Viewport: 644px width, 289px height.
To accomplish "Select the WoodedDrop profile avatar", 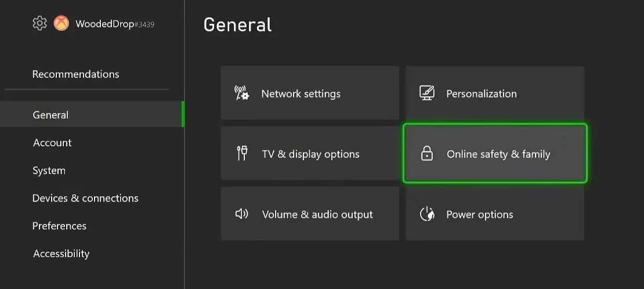I will click(61, 23).
